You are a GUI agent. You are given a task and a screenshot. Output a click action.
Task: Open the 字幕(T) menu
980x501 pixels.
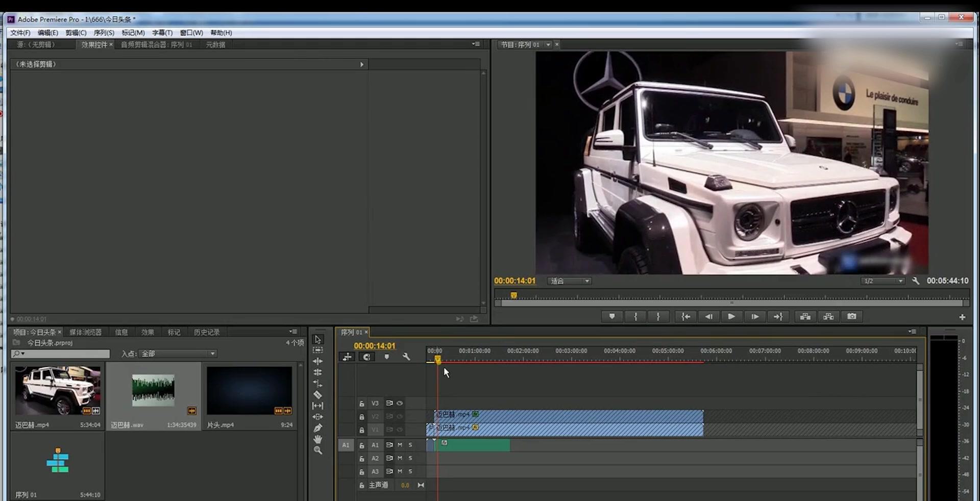162,33
